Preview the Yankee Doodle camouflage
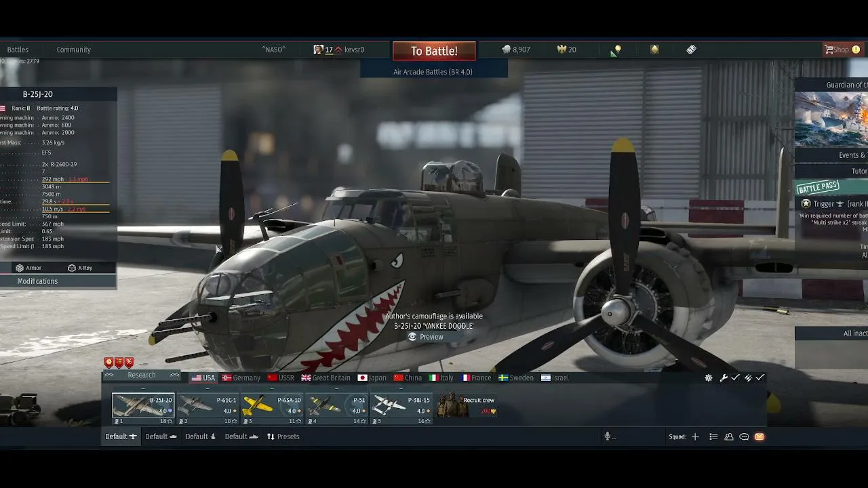This screenshot has width=868, height=488. (x=426, y=337)
